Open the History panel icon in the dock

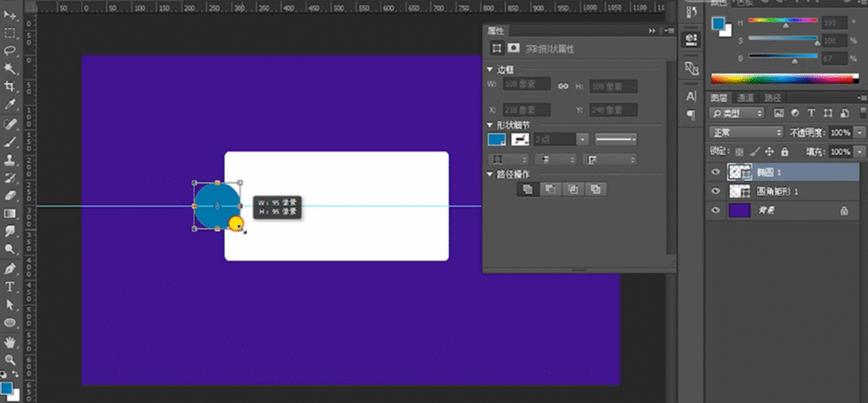[x=692, y=13]
